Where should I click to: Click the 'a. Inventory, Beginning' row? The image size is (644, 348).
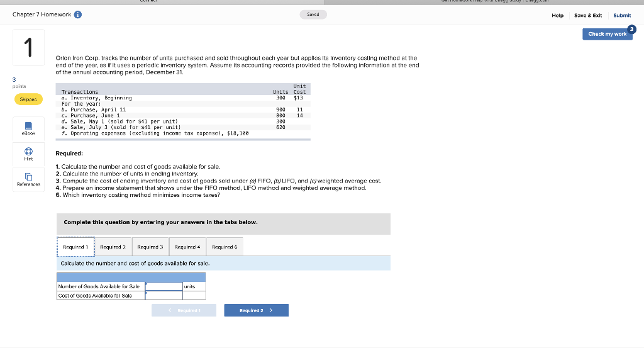pyautogui.click(x=183, y=98)
